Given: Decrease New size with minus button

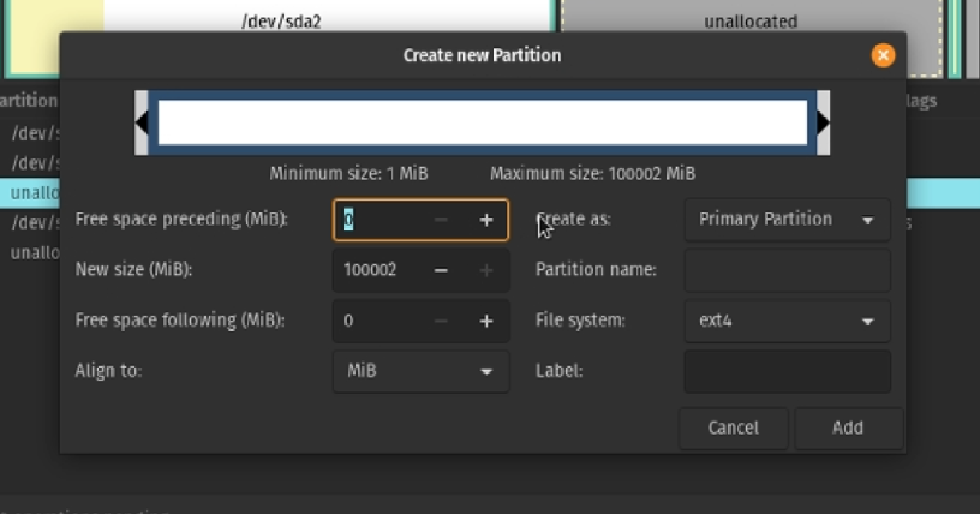Looking at the screenshot, I should tap(441, 270).
